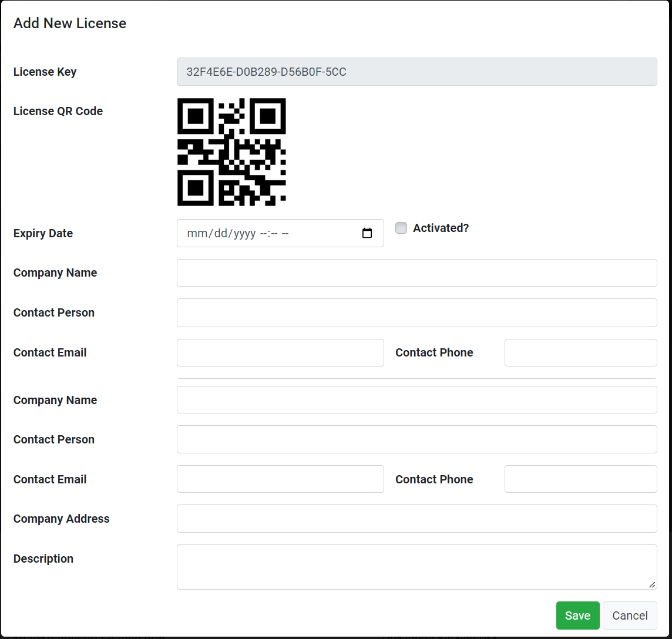672x639 pixels.
Task: Open the Expiry Date calendar picker icon
Action: pos(367,233)
